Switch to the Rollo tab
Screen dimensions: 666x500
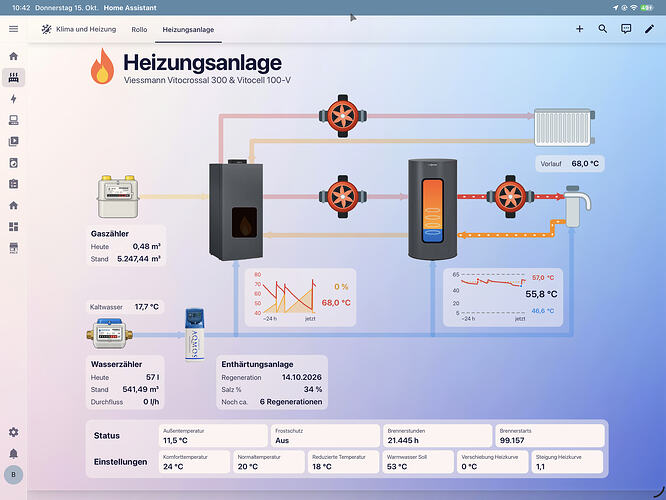pos(139,30)
